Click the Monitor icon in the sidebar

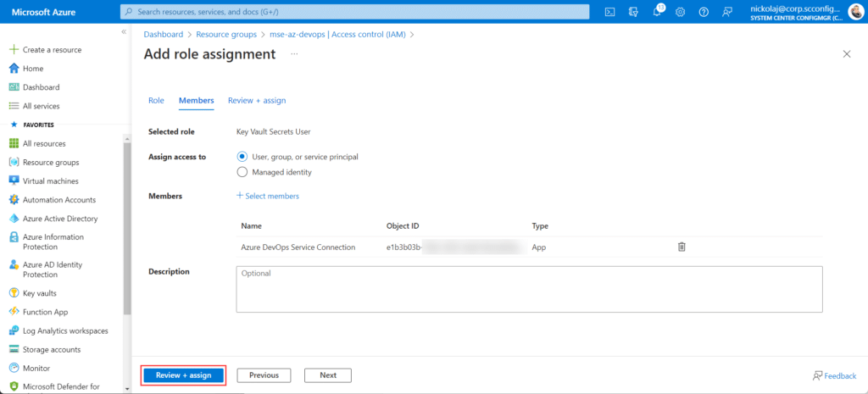coord(14,368)
